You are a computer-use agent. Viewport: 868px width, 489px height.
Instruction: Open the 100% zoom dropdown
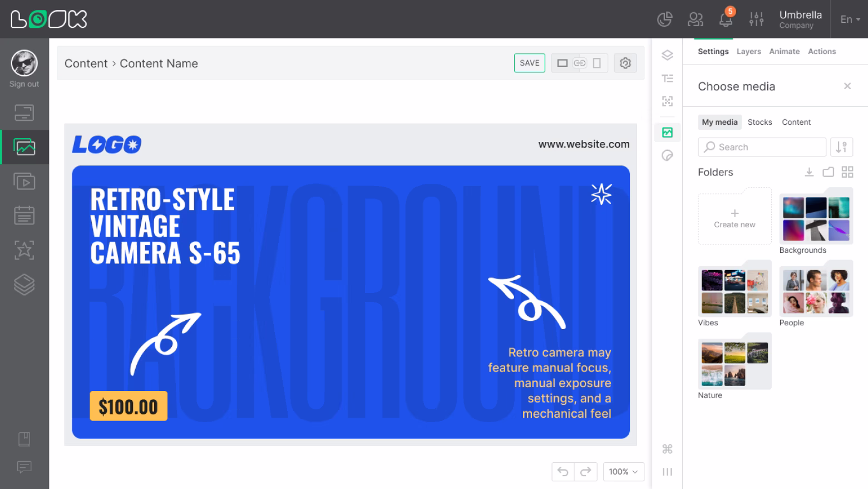pos(623,472)
